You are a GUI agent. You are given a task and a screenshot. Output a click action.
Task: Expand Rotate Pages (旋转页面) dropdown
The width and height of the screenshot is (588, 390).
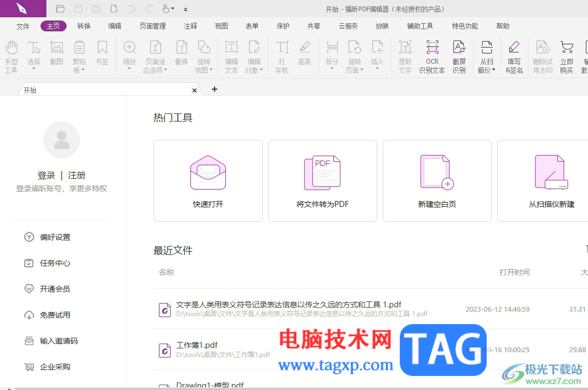(362, 70)
